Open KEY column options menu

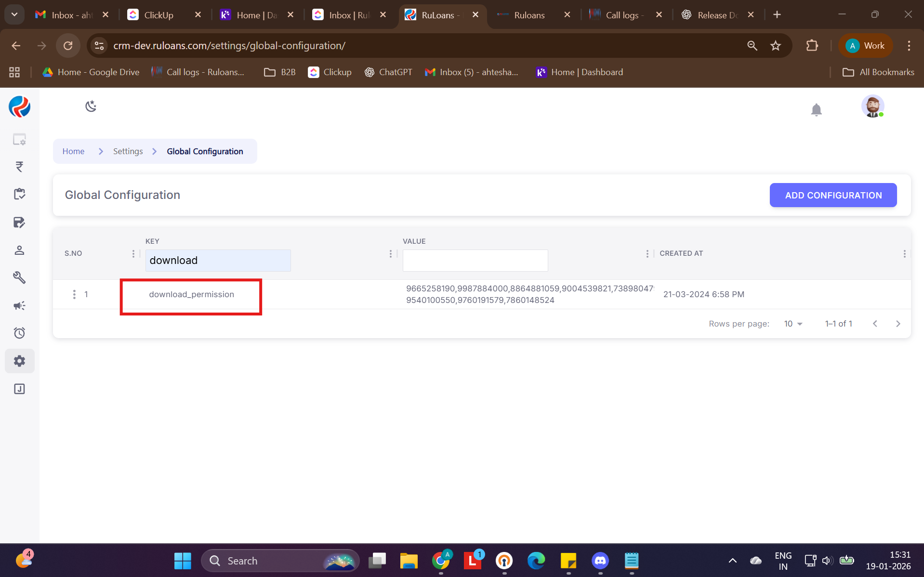coord(390,254)
